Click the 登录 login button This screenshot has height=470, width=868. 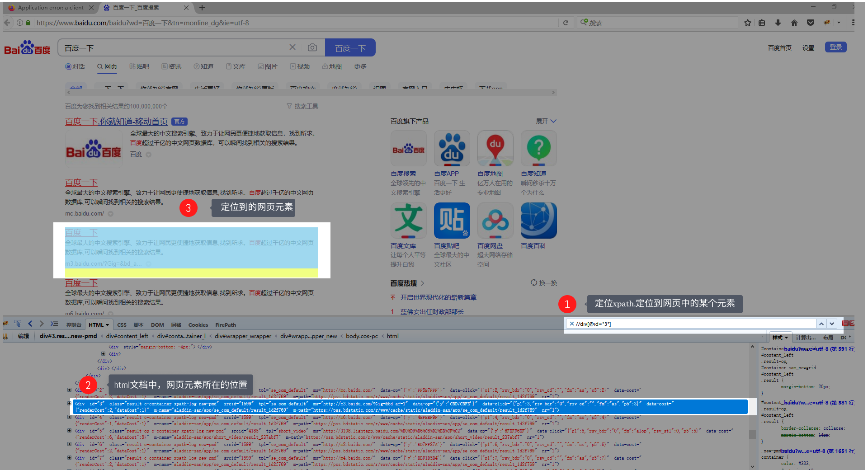click(835, 47)
